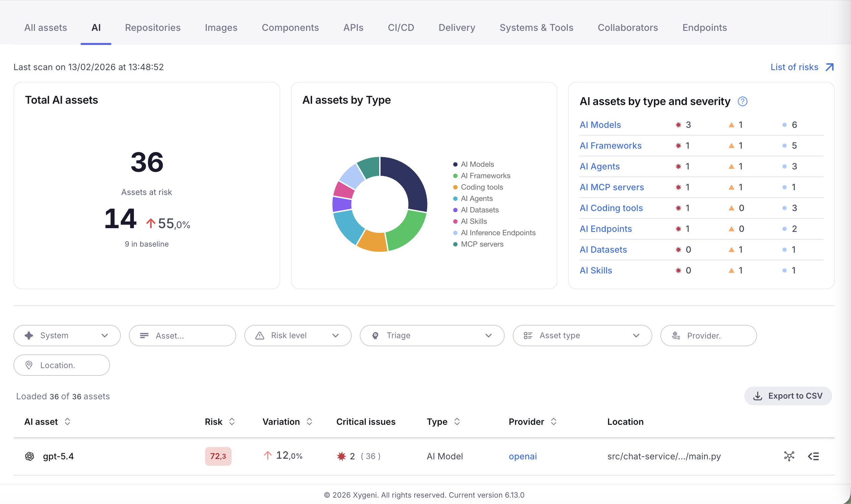Click the Export to CSV button
This screenshot has height=504, width=851.
788,396
